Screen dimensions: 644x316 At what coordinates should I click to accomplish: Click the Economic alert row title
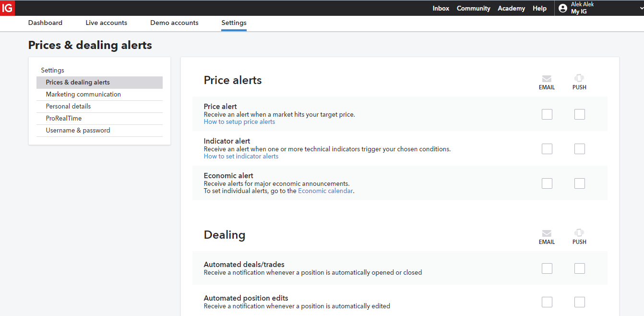(228, 176)
